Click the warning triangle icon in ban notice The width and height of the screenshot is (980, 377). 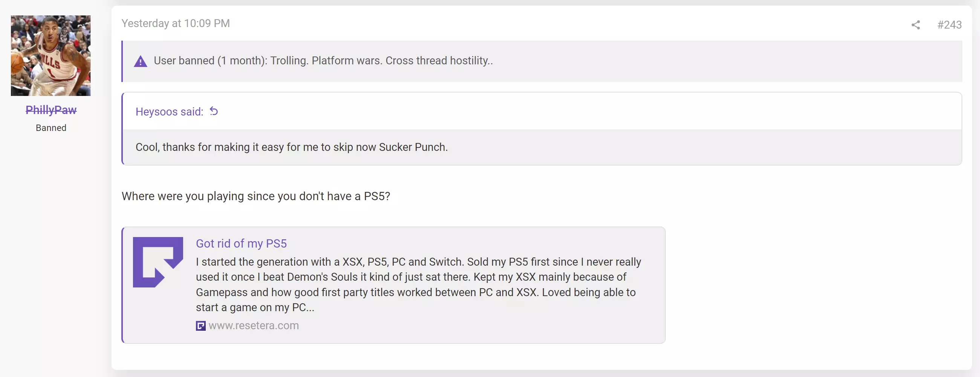pos(141,61)
